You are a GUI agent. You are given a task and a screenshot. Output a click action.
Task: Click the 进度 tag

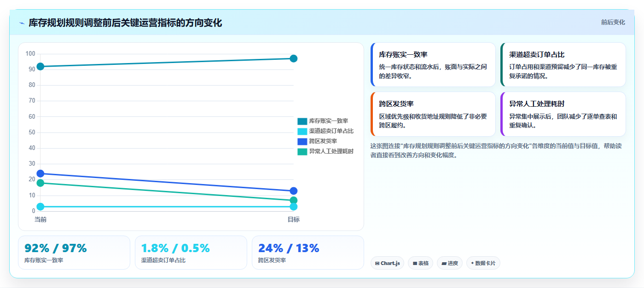tap(450, 263)
